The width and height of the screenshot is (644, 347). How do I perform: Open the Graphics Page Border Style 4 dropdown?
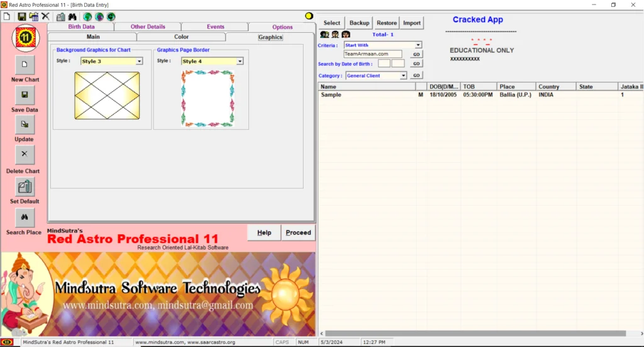click(x=240, y=61)
